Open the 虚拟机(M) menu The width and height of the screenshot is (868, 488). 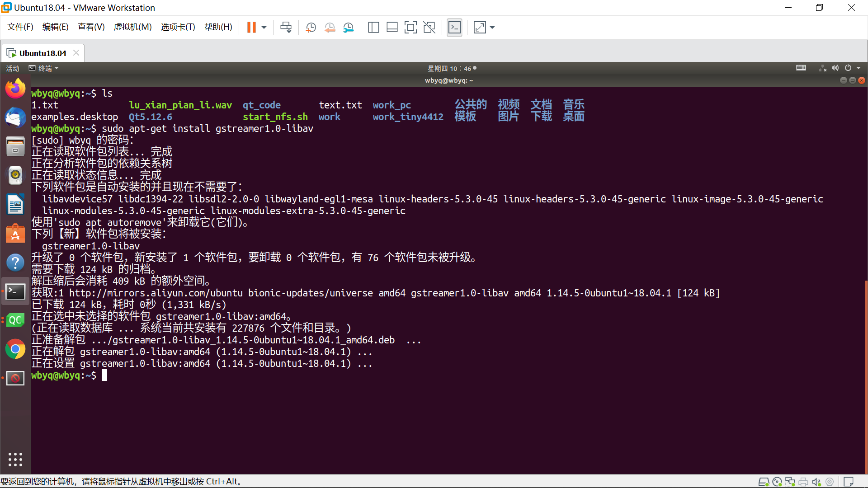(x=132, y=27)
